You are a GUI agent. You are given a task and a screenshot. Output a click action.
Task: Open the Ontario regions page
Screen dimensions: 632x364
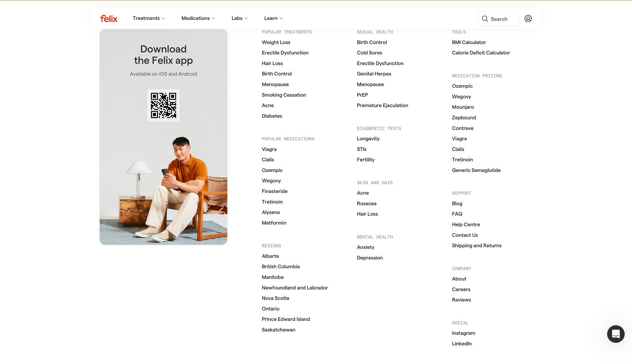coord(271,308)
